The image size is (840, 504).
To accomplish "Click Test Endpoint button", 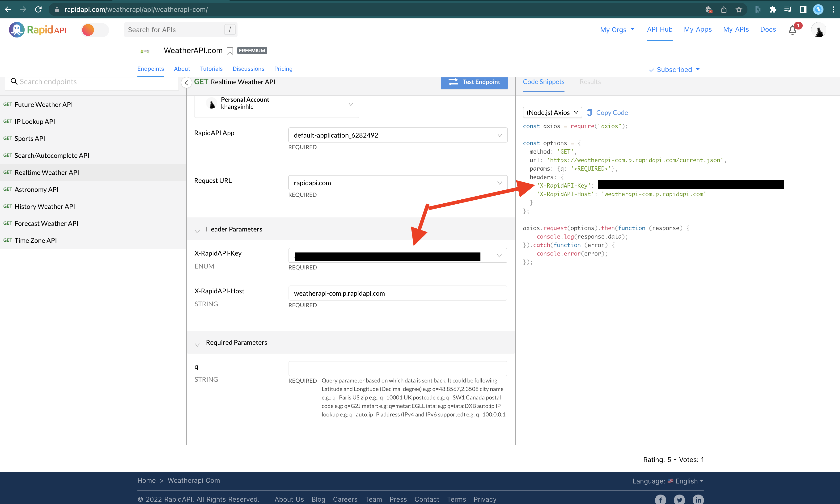I will pyautogui.click(x=474, y=82).
